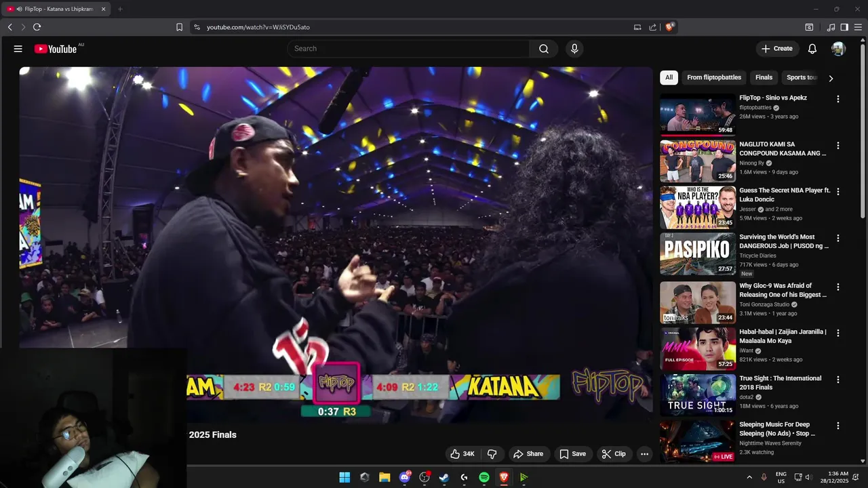Open the Brave main menu

coord(858,27)
